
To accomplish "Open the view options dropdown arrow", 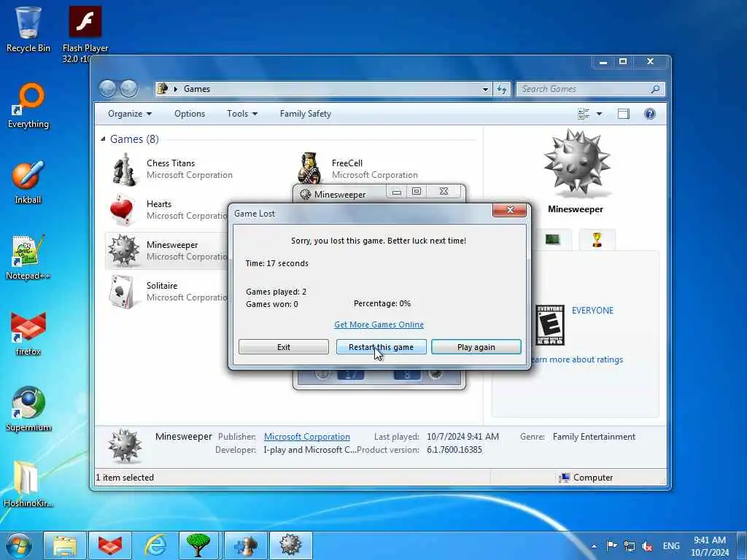I will click(x=600, y=114).
